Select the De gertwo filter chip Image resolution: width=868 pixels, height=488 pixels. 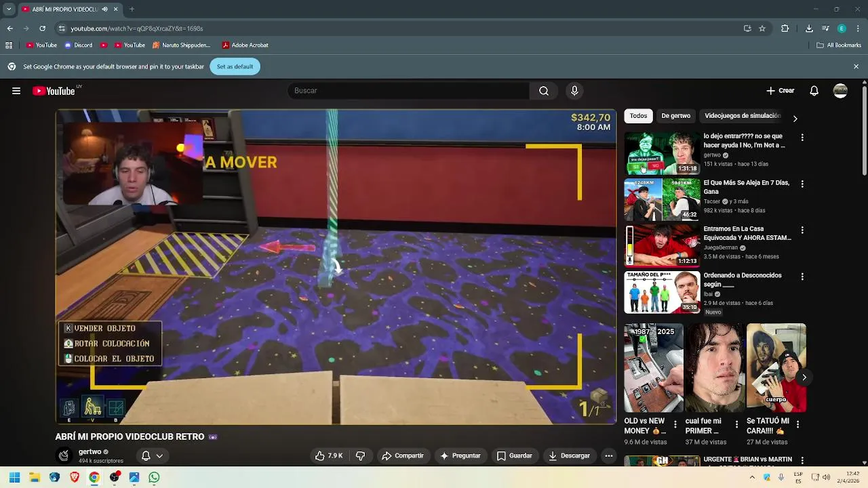point(675,116)
